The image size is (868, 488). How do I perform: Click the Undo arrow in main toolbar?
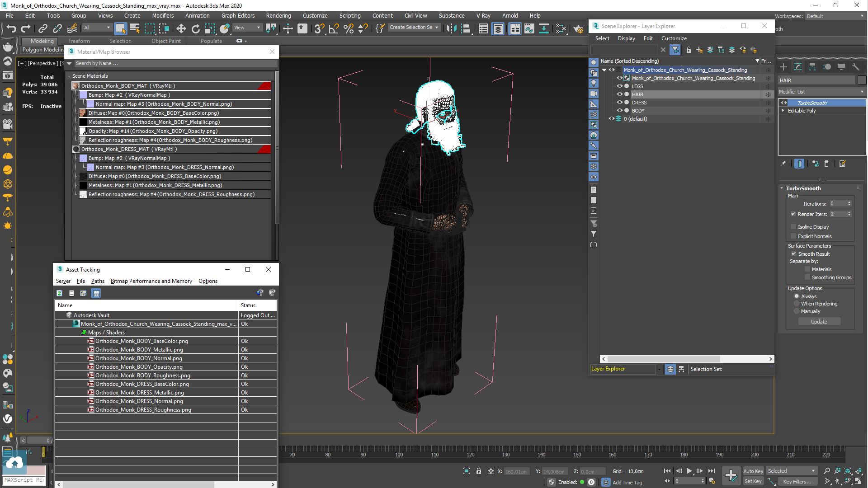[x=11, y=28]
